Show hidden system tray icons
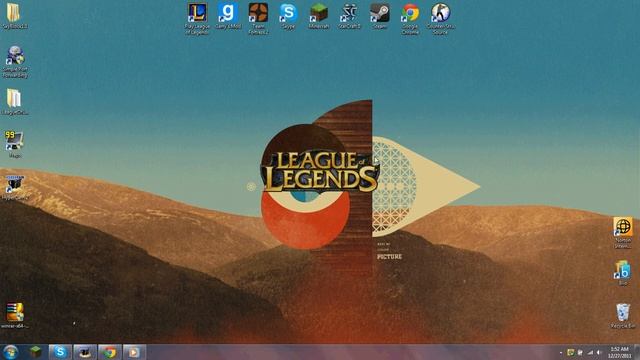The height and width of the screenshot is (360, 640). pos(561,353)
